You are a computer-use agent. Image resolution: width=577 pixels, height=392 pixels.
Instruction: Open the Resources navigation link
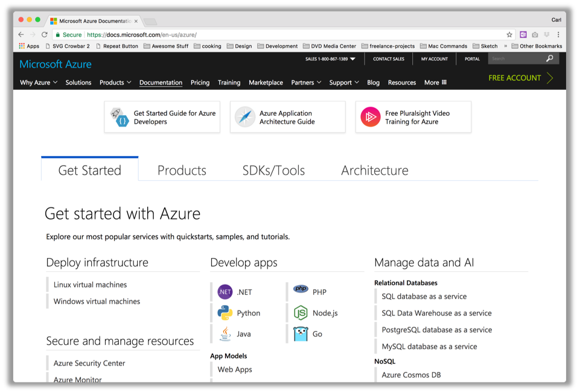[402, 83]
